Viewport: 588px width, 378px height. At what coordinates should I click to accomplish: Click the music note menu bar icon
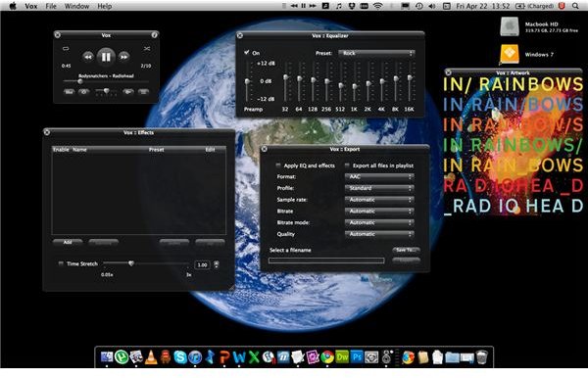tap(339, 6)
